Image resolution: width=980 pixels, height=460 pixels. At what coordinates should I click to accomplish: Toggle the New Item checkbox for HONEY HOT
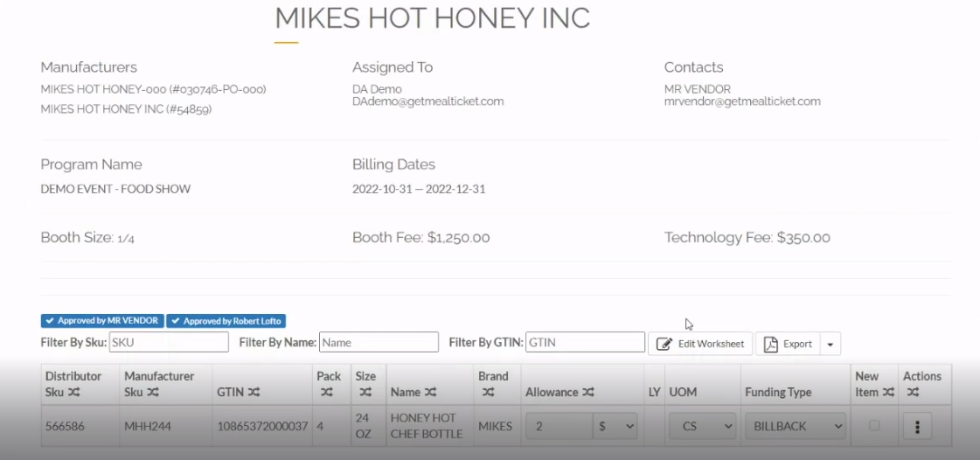[x=874, y=426]
